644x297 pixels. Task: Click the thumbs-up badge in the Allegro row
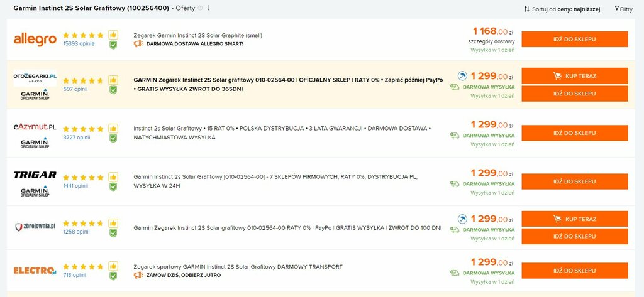[x=113, y=35]
